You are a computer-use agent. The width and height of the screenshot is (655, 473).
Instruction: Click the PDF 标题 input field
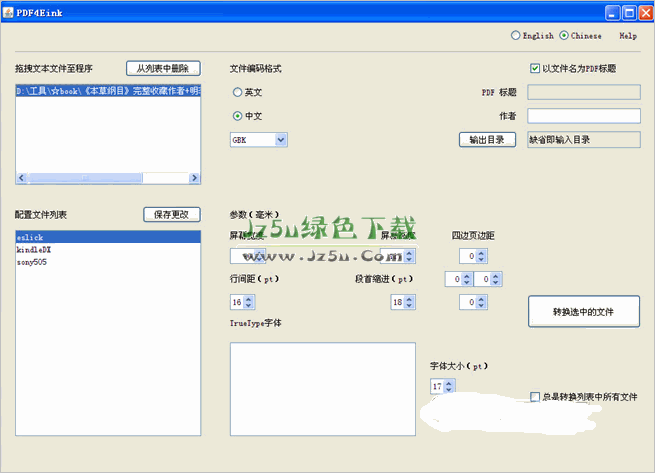tap(584, 92)
